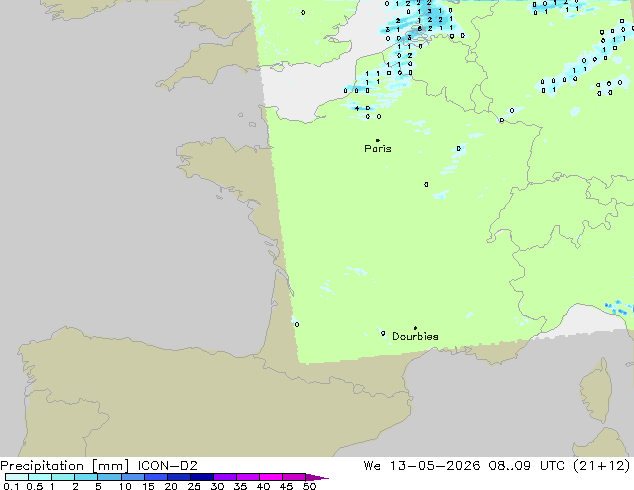Pick the 15–20 mm legend swatch
The width and height of the screenshot is (634, 490).
[x=155, y=477]
